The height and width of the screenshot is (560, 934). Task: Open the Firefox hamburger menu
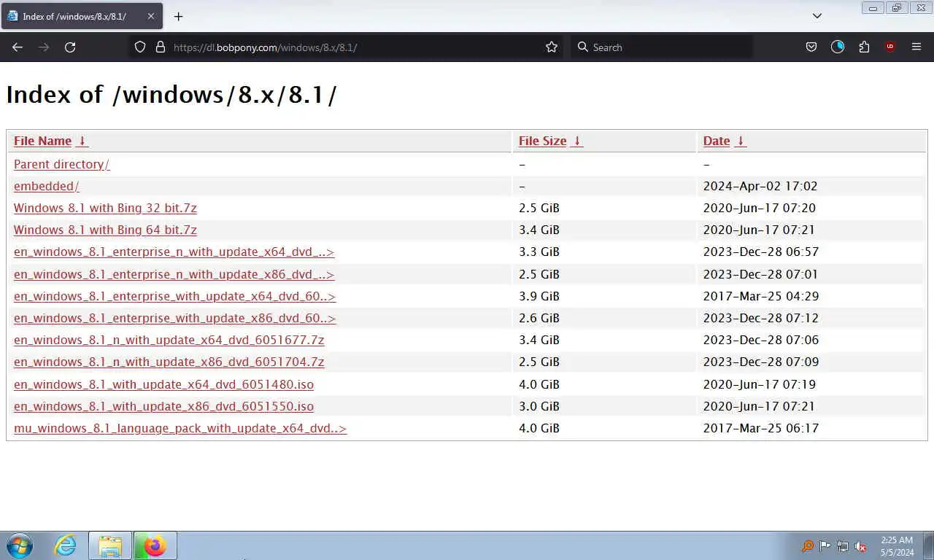(x=916, y=47)
